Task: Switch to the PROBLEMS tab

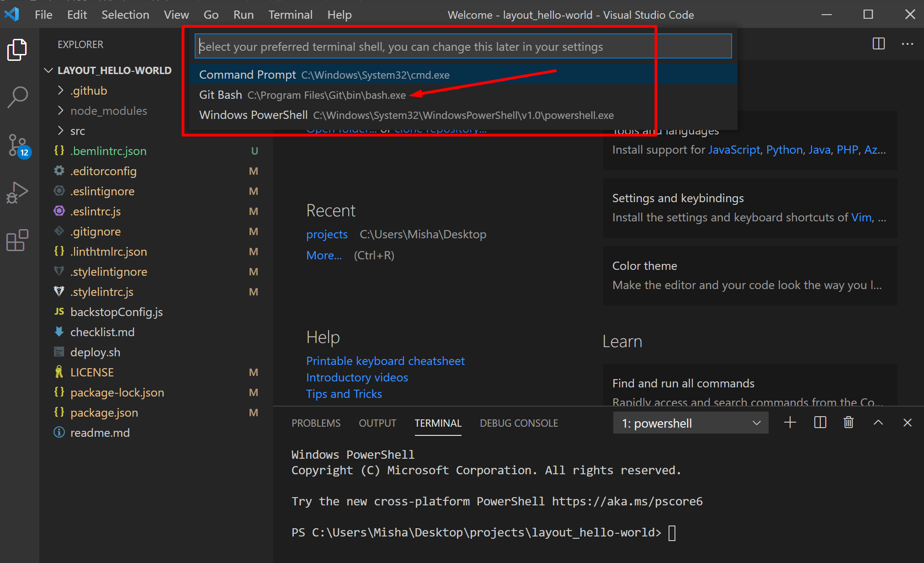Action: 316,423
